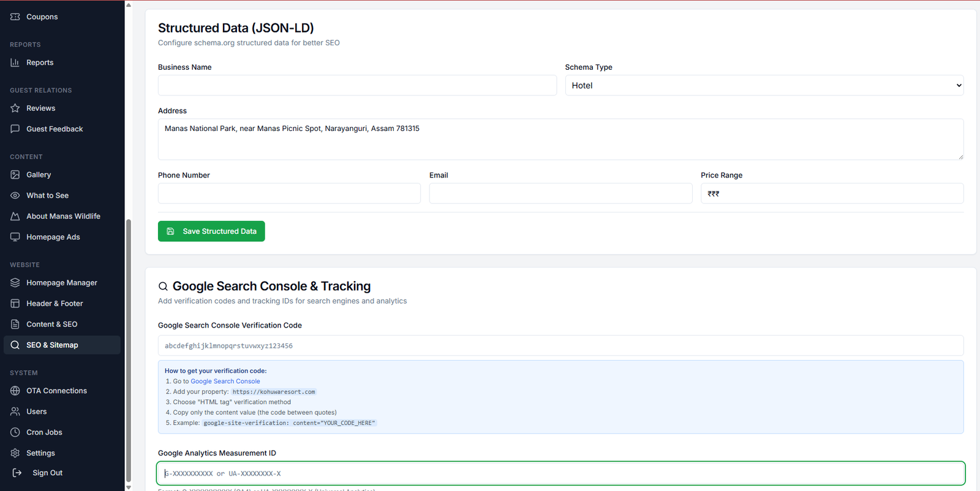Click the Google Analytics Measurement ID field
Image resolution: width=980 pixels, height=491 pixels.
[561, 473]
